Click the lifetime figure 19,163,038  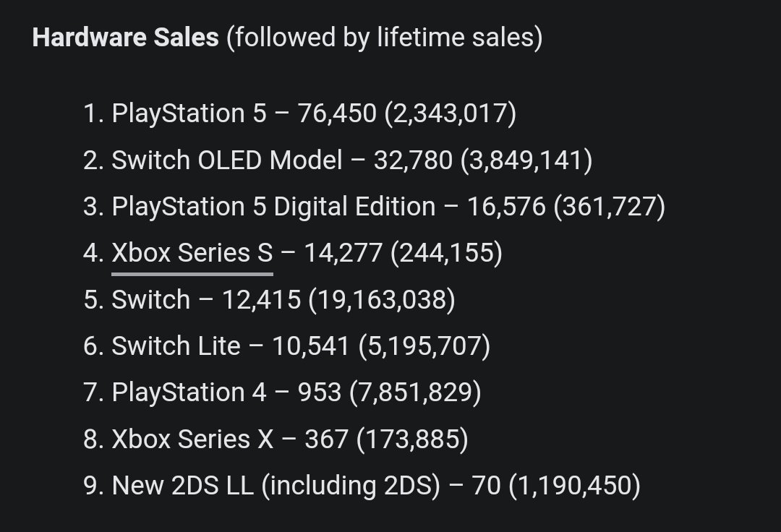382,299
